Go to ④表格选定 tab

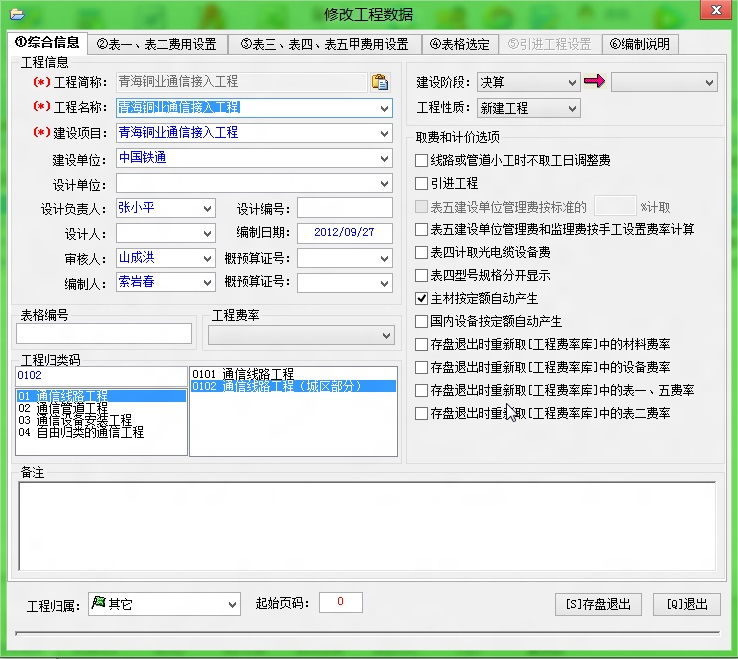pyautogui.click(x=459, y=44)
